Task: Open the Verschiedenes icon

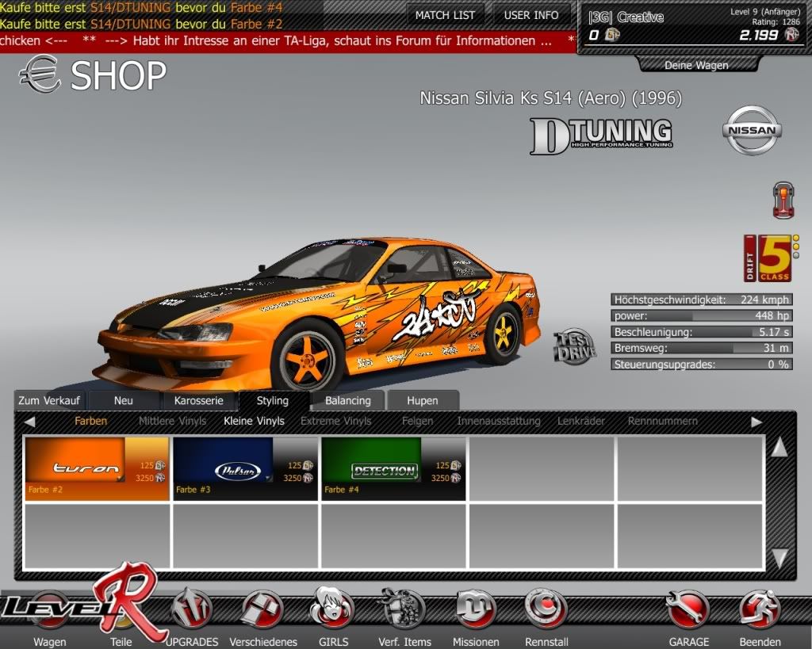Action: click(262, 610)
